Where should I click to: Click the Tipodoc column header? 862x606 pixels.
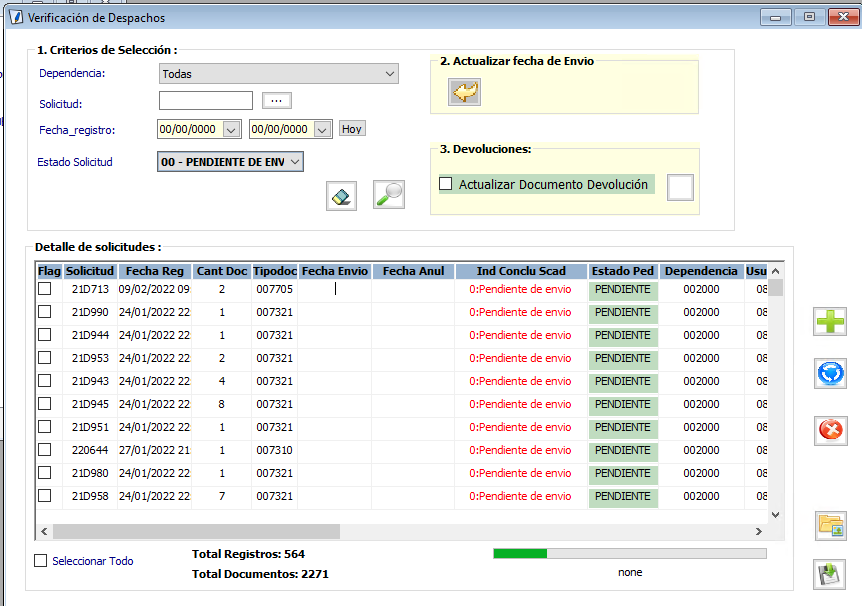(274, 271)
